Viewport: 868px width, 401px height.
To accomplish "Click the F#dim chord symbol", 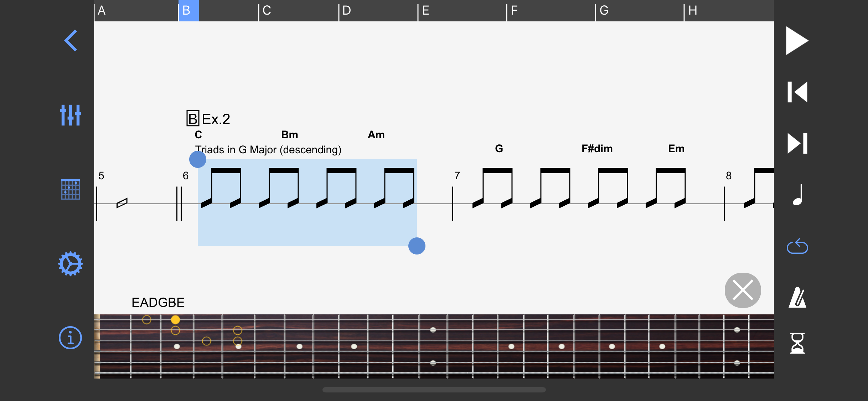I will point(597,149).
